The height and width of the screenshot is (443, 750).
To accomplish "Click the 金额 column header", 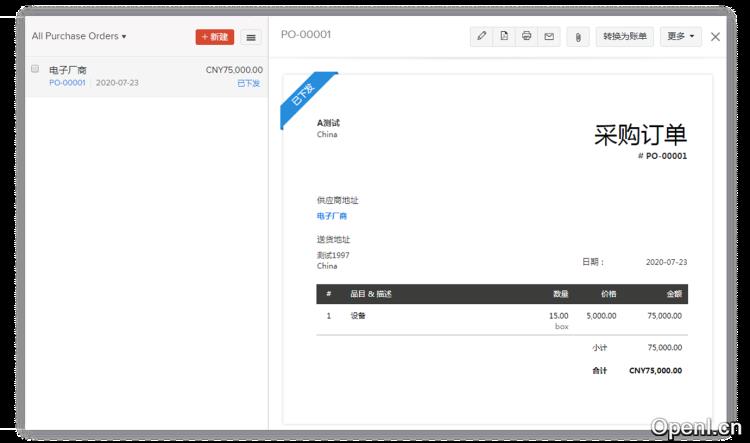I will pos(674,294).
